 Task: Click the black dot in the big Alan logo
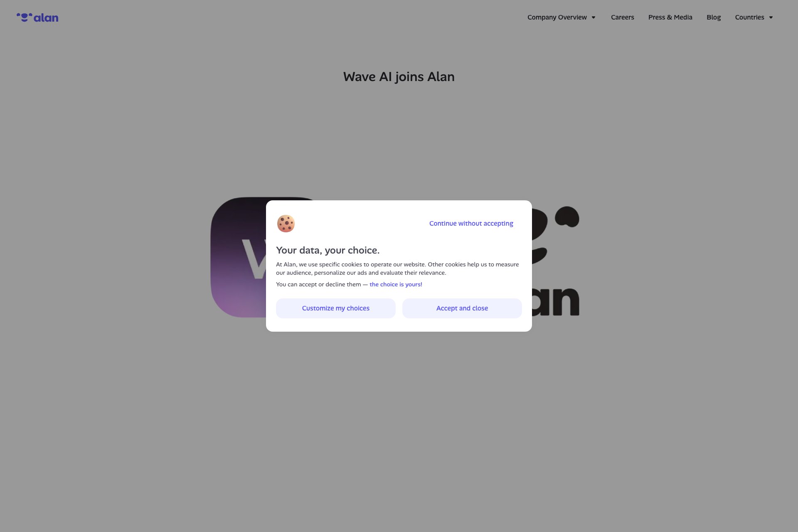click(x=567, y=217)
